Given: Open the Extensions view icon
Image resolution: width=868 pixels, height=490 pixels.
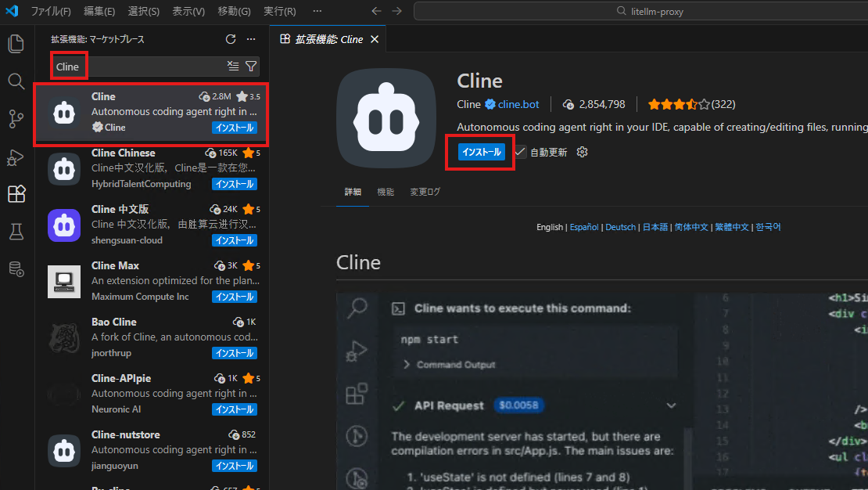Looking at the screenshot, I should [x=16, y=194].
